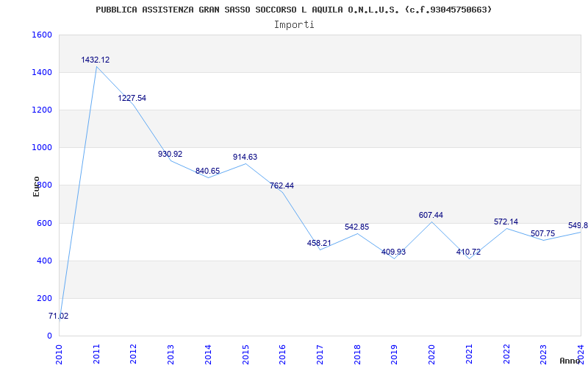
Task: Click the 1227.54 data label
Action: click(x=132, y=98)
